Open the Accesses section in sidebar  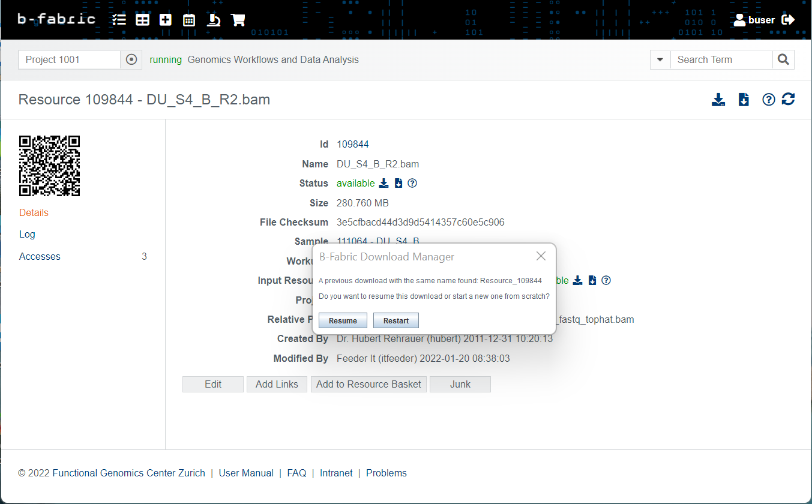click(40, 256)
